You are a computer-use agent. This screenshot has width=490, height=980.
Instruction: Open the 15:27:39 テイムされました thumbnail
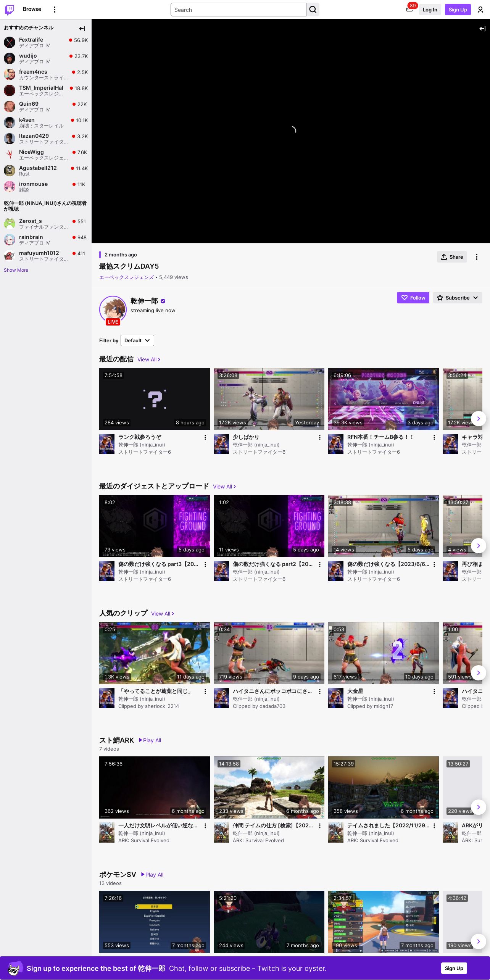pos(384,787)
